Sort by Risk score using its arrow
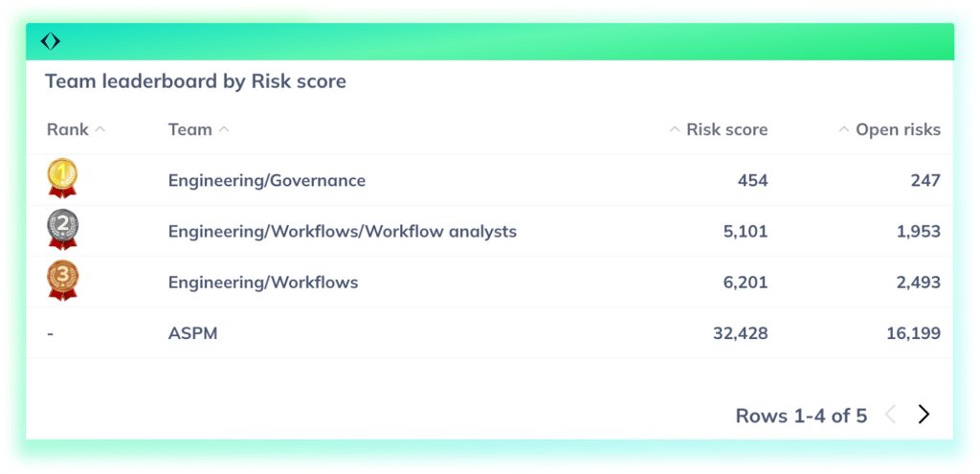980x474 pixels. (675, 129)
